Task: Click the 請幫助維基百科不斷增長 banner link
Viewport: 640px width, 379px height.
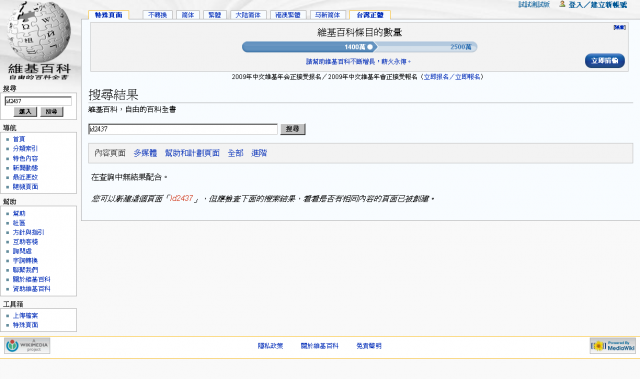Action: [358, 62]
